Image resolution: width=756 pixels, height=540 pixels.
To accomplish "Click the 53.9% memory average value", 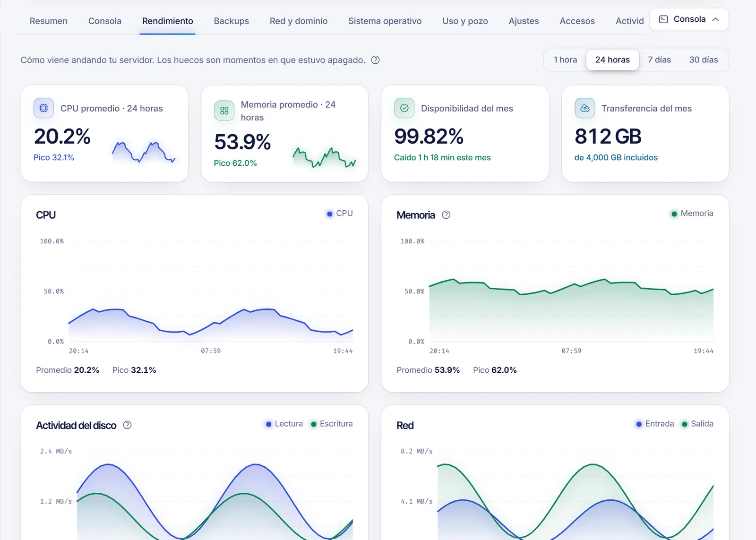I will 242,142.
